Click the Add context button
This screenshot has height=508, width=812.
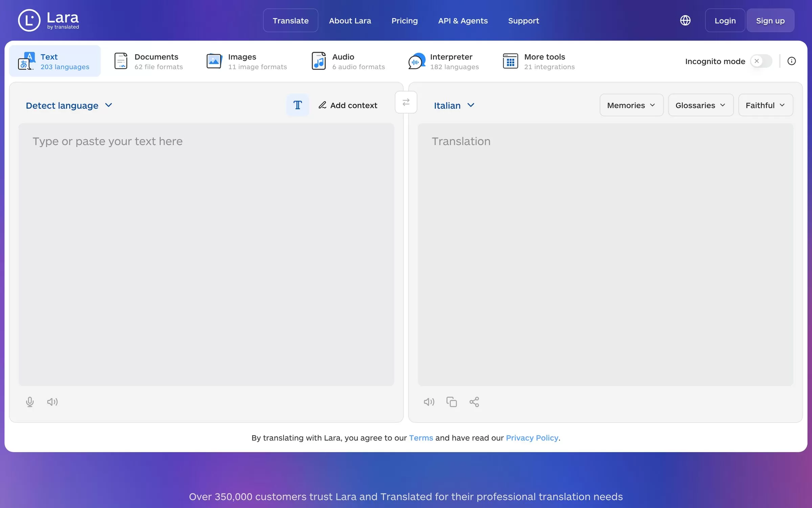pos(348,105)
